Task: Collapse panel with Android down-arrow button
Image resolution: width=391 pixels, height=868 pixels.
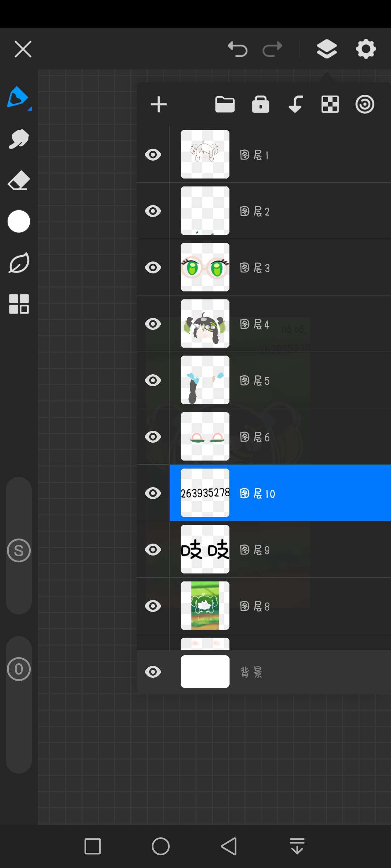Action: tap(297, 846)
